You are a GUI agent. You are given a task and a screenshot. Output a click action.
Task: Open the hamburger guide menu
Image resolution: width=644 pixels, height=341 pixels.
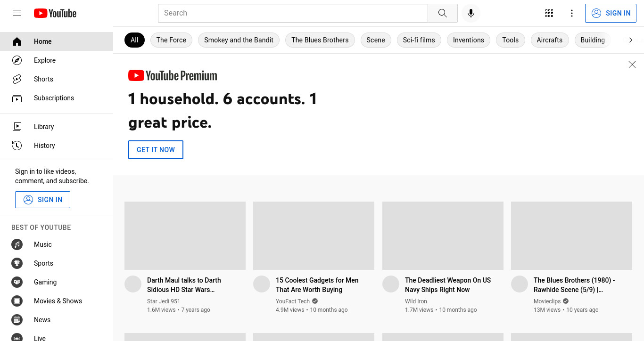tap(17, 13)
